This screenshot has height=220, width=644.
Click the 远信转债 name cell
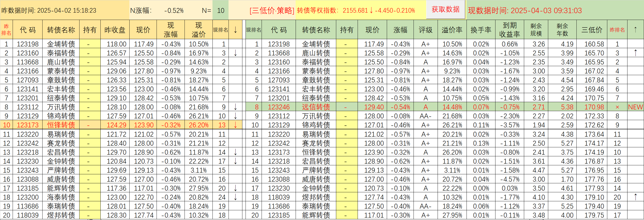(316, 107)
